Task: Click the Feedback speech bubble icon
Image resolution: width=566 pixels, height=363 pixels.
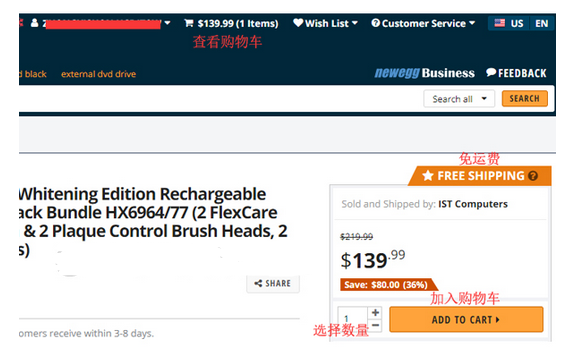Action: 491,73
